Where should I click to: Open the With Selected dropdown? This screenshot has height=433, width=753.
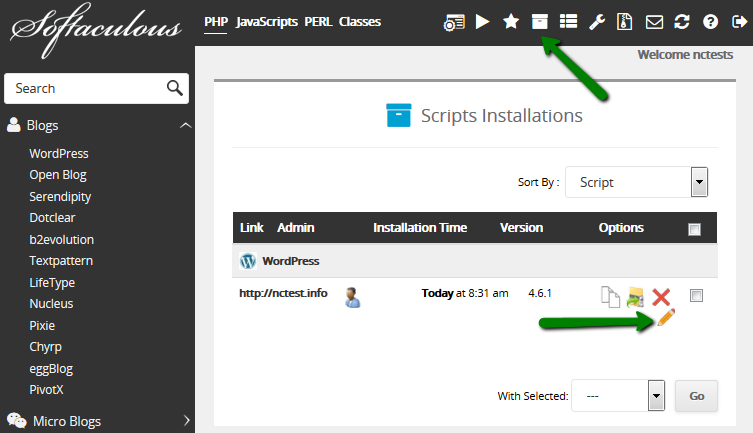(x=618, y=396)
